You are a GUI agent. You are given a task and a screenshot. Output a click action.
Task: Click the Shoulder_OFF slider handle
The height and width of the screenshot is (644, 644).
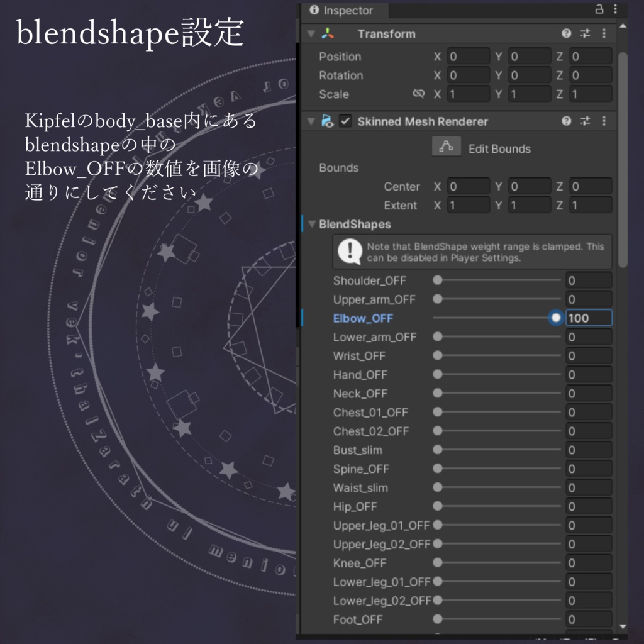click(x=438, y=280)
